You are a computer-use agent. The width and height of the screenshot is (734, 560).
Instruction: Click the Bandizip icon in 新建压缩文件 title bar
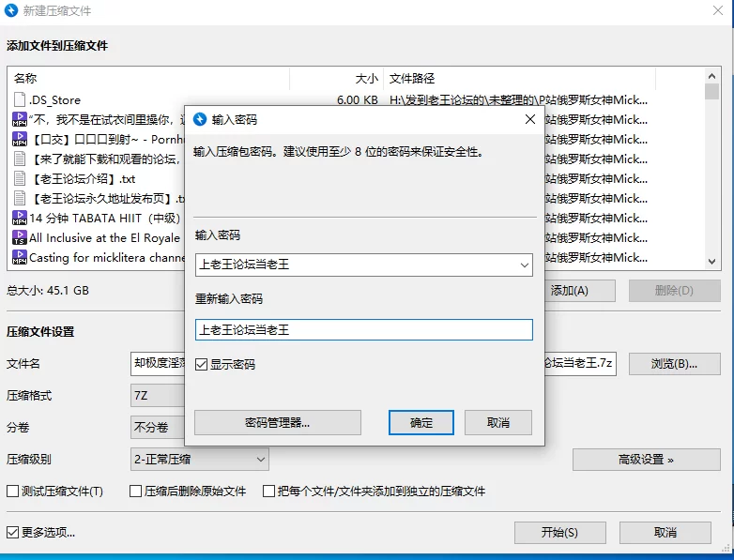(12, 11)
